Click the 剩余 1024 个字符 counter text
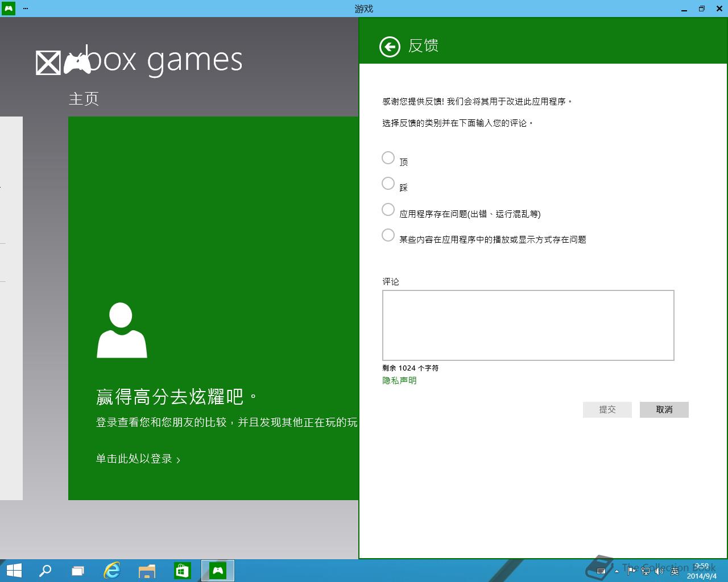Screen dimensions: 728x582 (411, 368)
